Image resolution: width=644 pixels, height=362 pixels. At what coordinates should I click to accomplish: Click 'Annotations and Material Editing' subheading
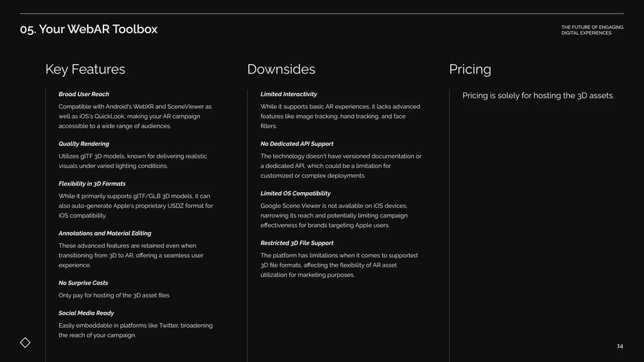coord(105,233)
